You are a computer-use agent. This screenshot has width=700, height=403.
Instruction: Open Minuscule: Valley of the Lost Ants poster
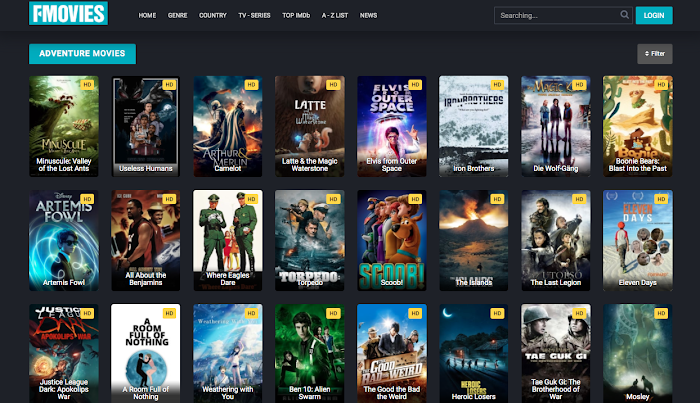[x=64, y=126]
